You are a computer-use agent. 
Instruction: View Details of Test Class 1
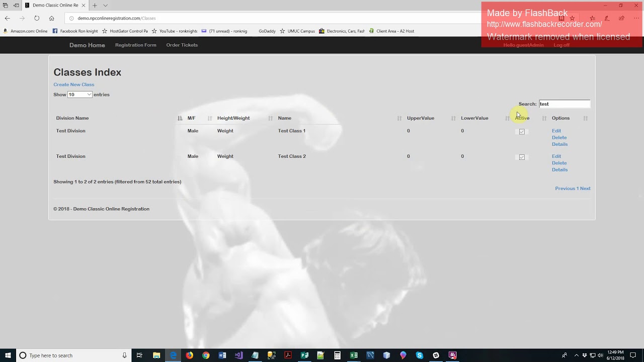pos(560,144)
